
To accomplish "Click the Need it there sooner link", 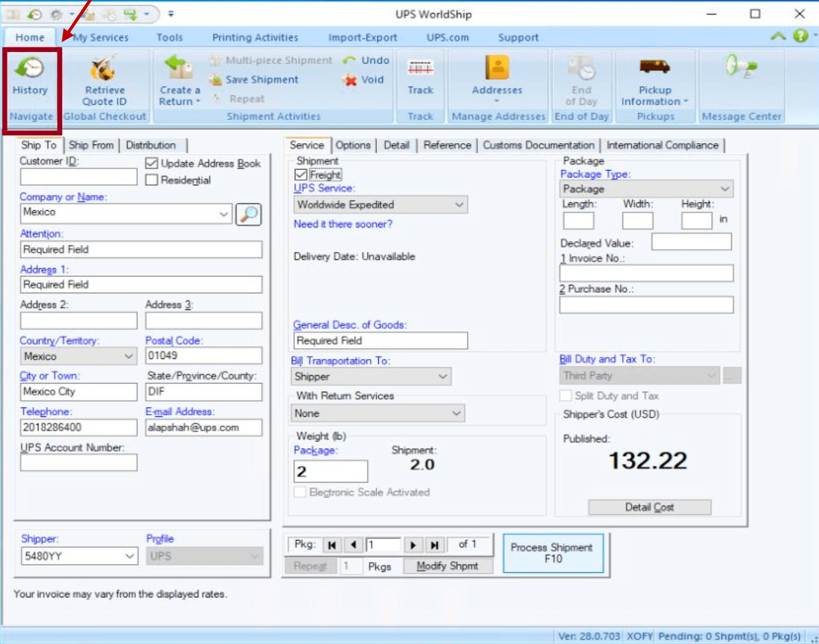I will point(343,224).
